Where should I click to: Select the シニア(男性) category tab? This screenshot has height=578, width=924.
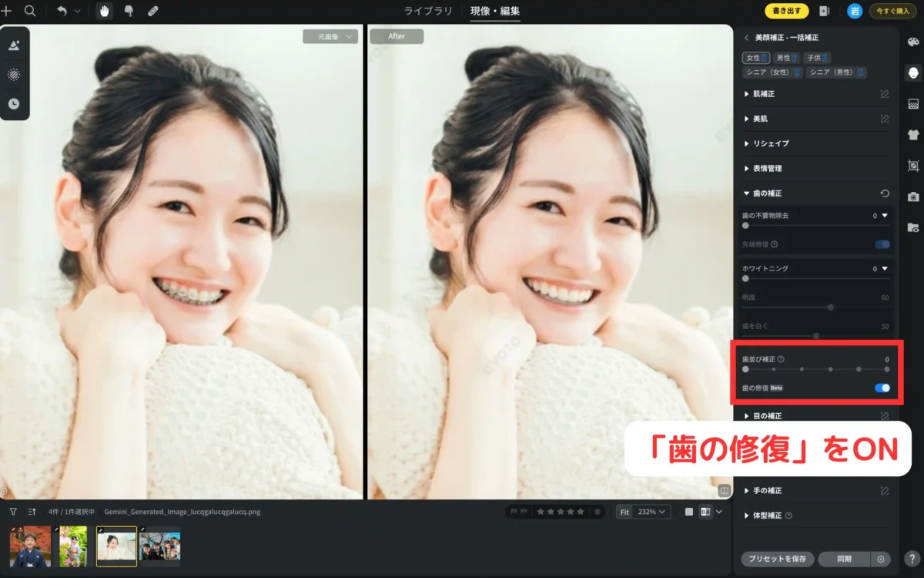837,72
